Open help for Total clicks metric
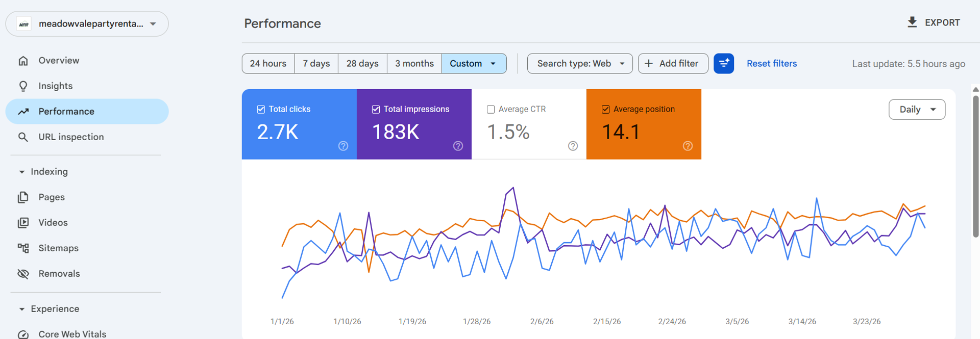980x339 pixels. pos(343,146)
